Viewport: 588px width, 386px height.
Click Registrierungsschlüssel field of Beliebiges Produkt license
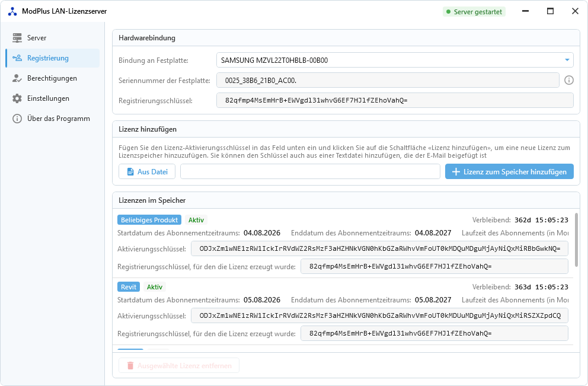(x=434, y=267)
